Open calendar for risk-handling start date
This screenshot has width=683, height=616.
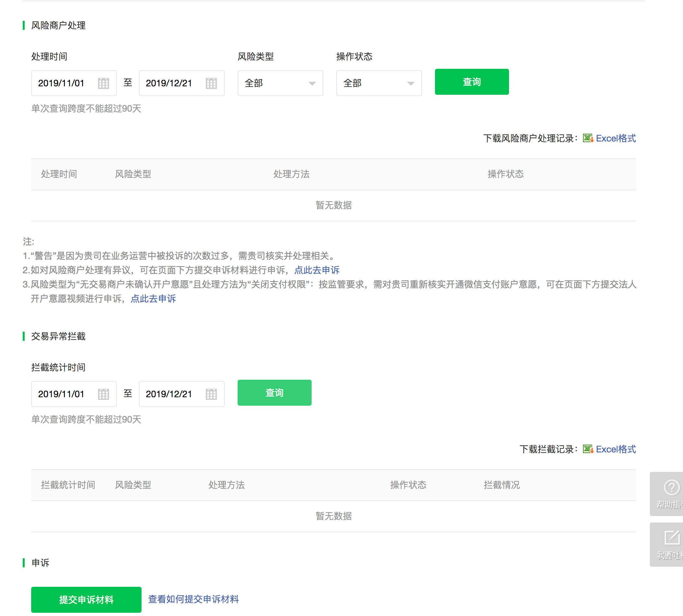pos(103,83)
